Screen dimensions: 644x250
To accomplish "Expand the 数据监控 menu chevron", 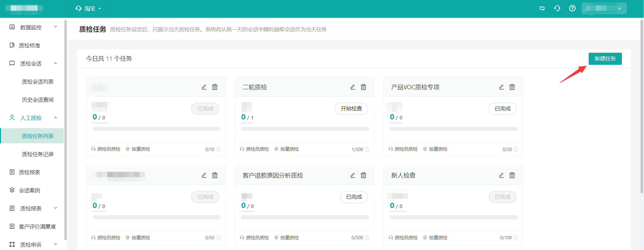I will (56, 27).
